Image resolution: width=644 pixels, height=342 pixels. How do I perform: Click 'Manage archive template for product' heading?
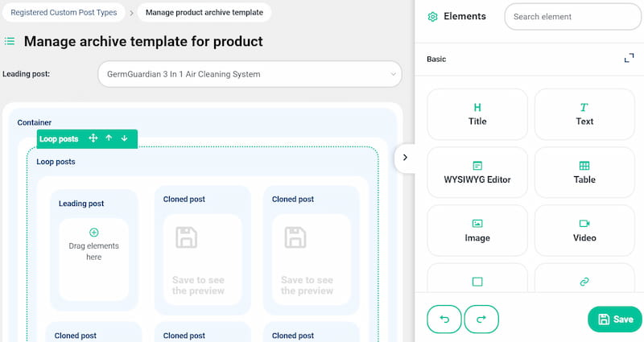(x=143, y=41)
